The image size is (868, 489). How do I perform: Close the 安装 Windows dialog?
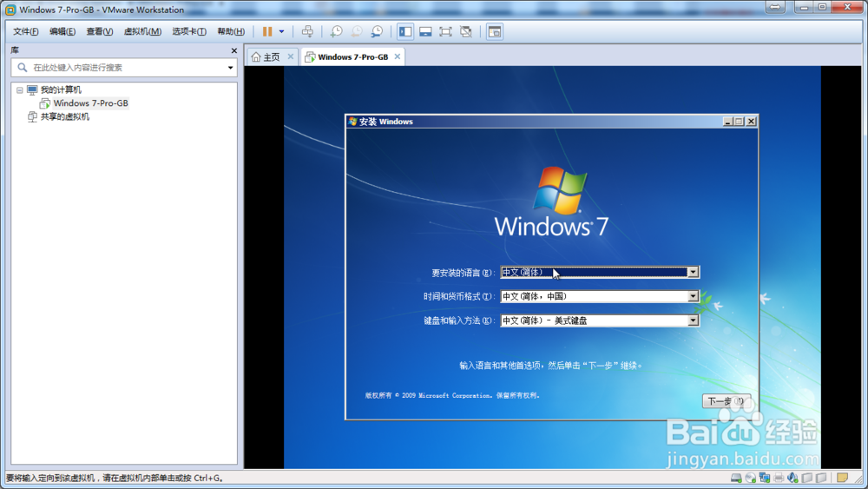click(751, 122)
